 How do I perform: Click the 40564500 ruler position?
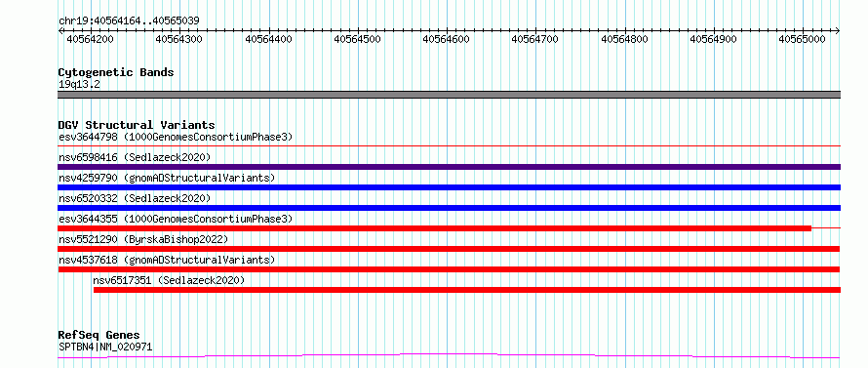coord(357,39)
